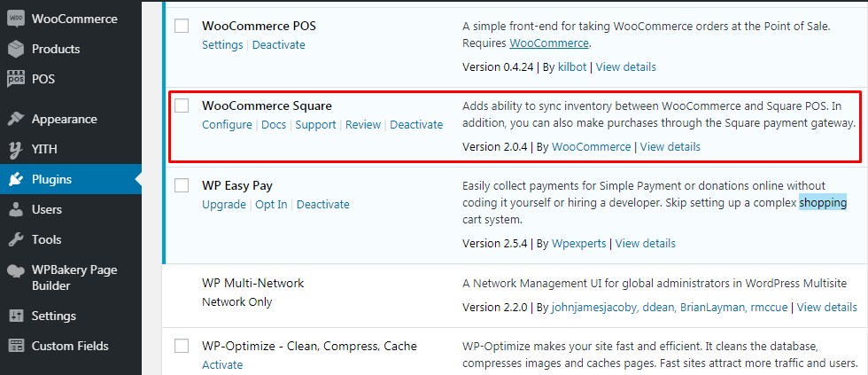Check the WooCommerce Square plugin checkbox
Image resolution: width=868 pixels, height=375 pixels.
pos(182,105)
